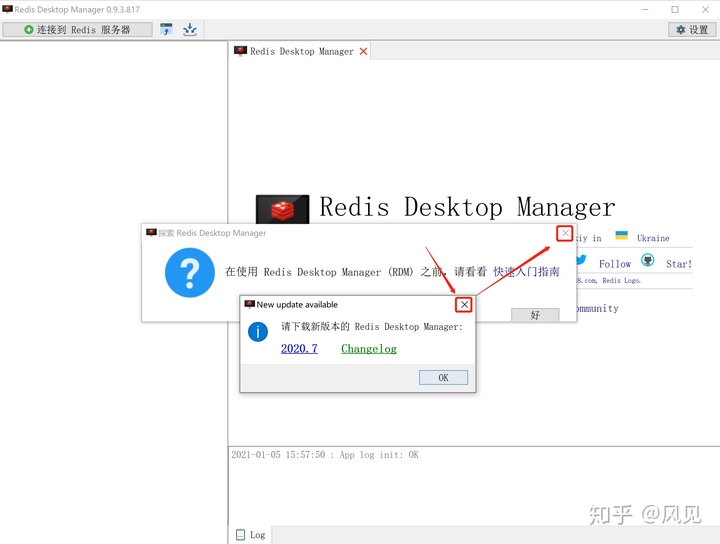Close the main Redis Desktop Manager window
Image resolution: width=720 pixels, height=544 pixels.
705,9
